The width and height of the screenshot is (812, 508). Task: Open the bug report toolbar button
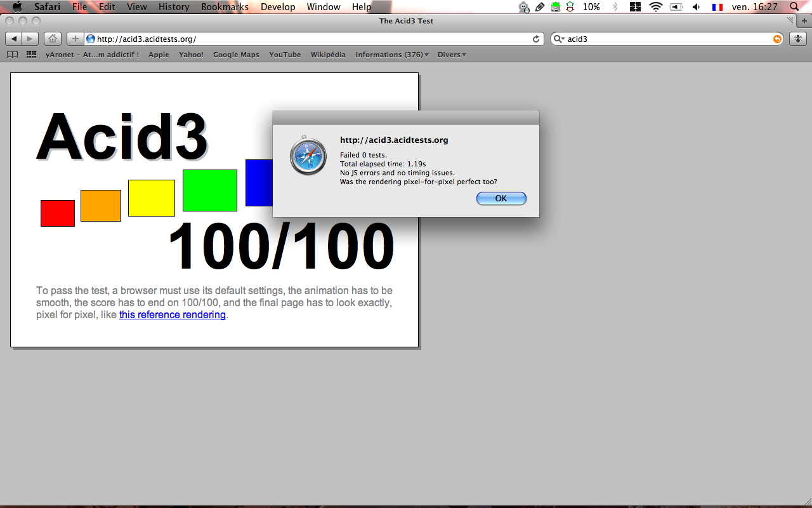pos(797,39)
